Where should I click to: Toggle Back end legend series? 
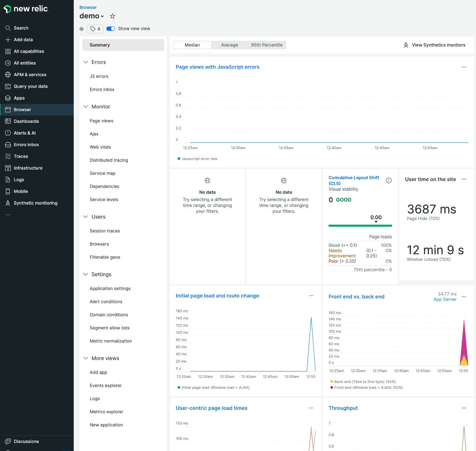click(363, 382)
